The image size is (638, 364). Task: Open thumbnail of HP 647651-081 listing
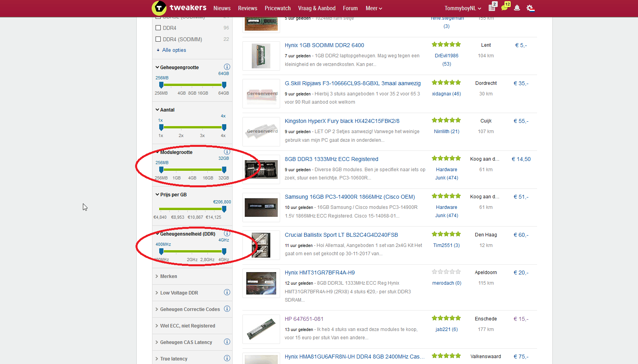pos(261,329)
